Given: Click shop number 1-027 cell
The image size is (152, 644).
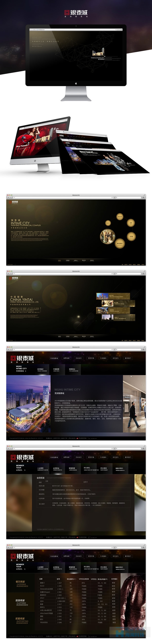Looking at the screenshot, I should [59, 583].
